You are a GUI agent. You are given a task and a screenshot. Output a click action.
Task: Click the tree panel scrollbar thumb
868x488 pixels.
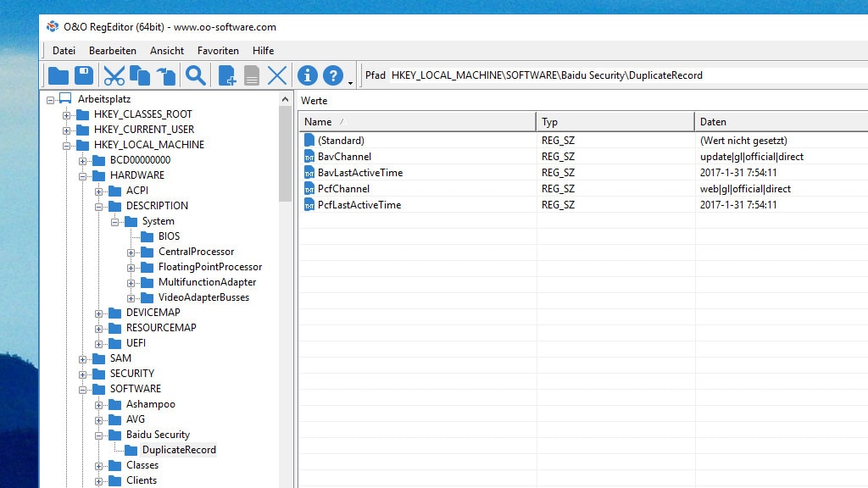point(285,154)
